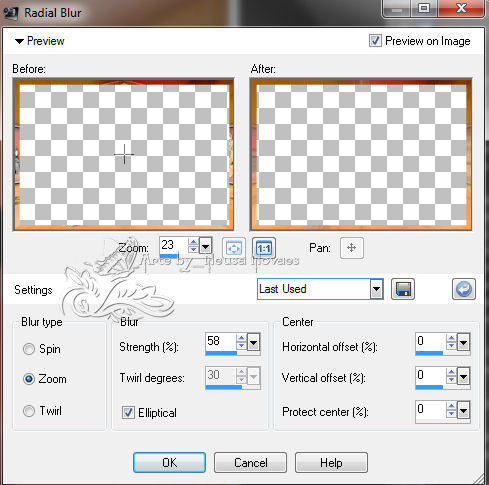Increase Zoom value with spinner up arrow
The image size is (489, 485).
193,242
